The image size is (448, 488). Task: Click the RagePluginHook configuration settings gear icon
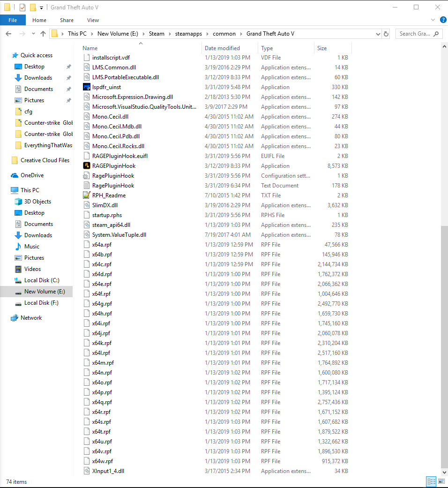[87, 176]
